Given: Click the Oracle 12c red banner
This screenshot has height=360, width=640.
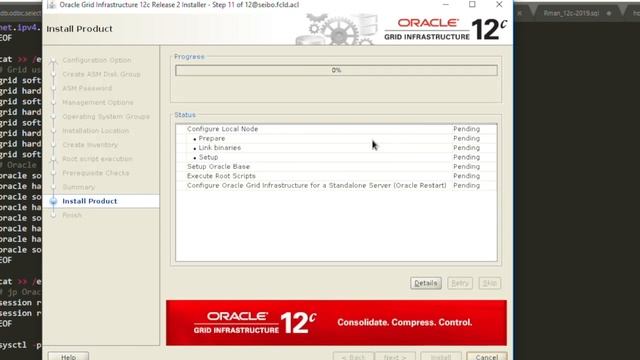Looking at the screenshot, I should (x=336, y=323).
